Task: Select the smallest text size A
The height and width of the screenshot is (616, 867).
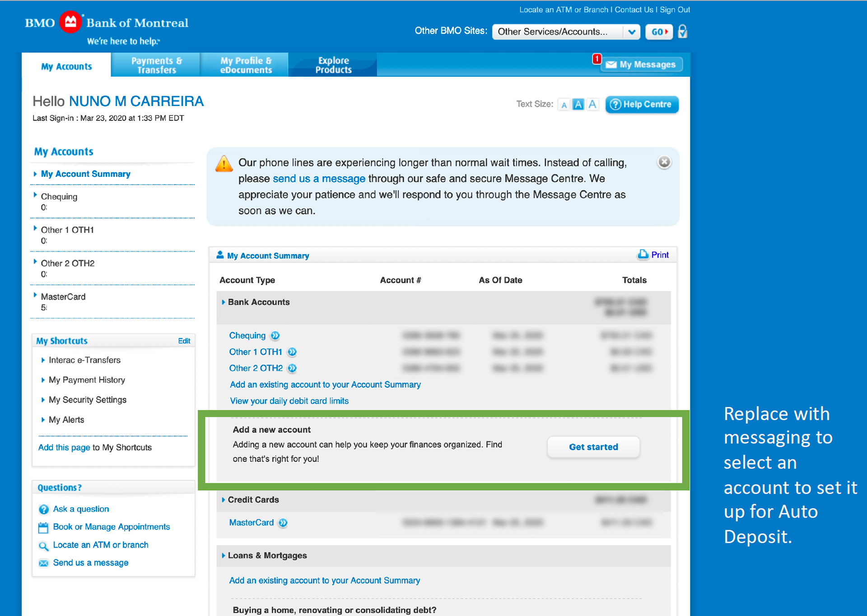Action: (x=564, y=105)
